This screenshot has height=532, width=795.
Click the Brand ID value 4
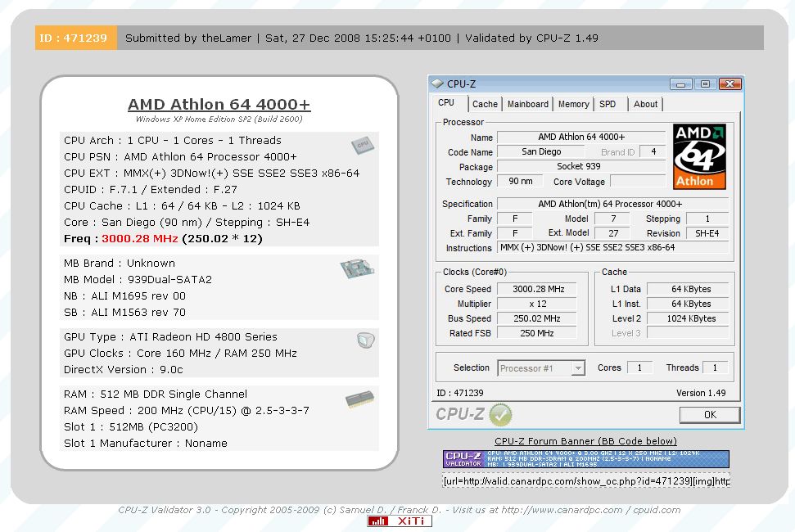click(x=653, y=151)
